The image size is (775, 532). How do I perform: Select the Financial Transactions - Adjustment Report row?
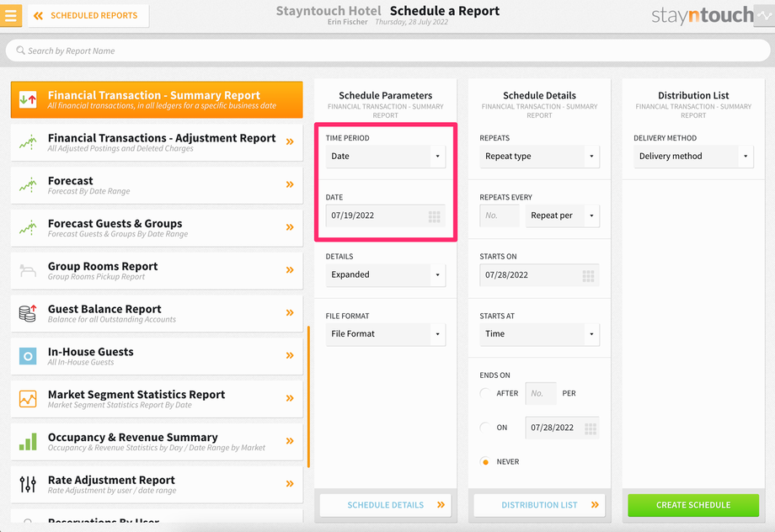[157, 142]
